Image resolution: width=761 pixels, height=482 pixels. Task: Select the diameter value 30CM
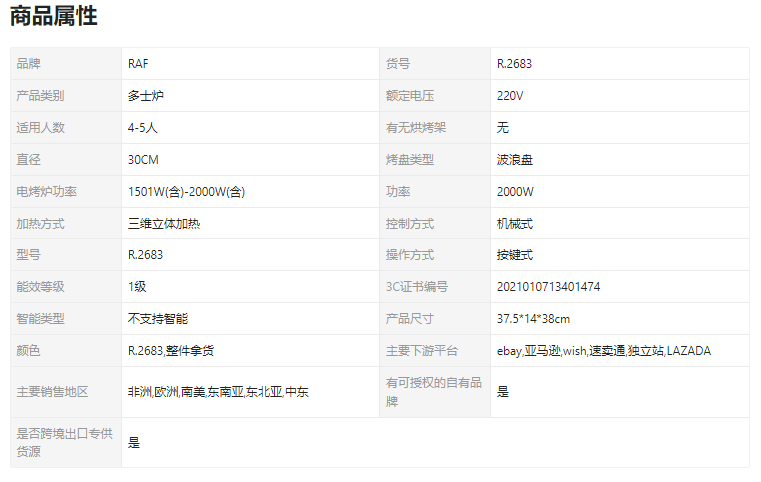coord(143,160)
